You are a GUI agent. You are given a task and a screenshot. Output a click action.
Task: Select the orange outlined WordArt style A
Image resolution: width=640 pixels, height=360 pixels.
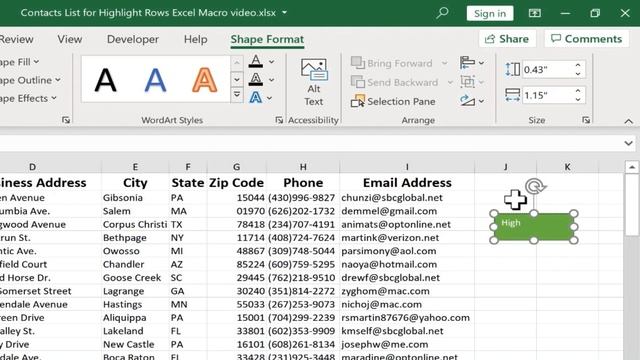pos(204,80)
